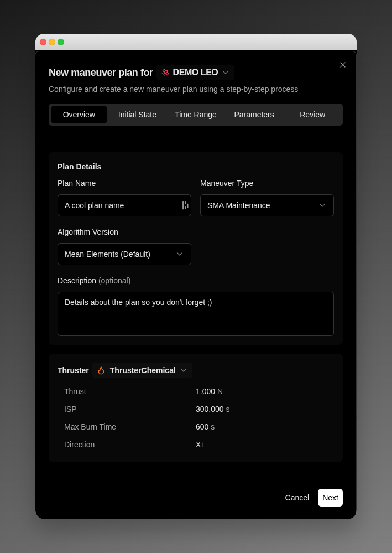Click the Maneuver Type label

tap(227, 183)
